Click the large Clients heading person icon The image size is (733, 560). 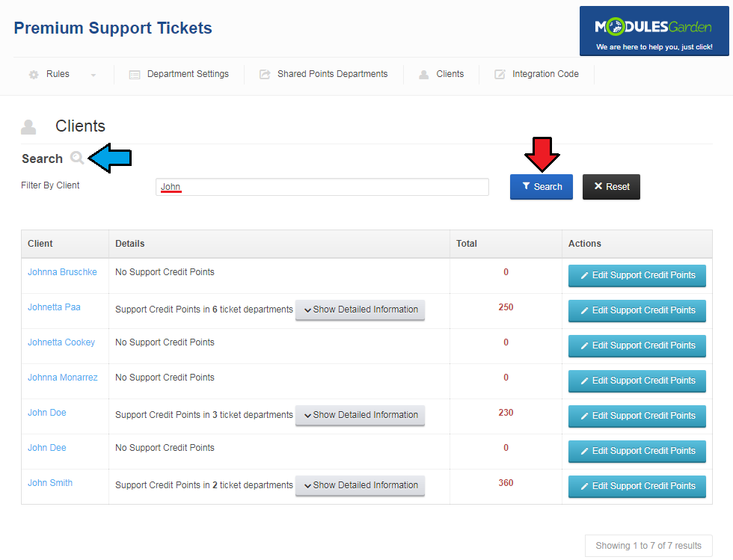pos(28,126)
